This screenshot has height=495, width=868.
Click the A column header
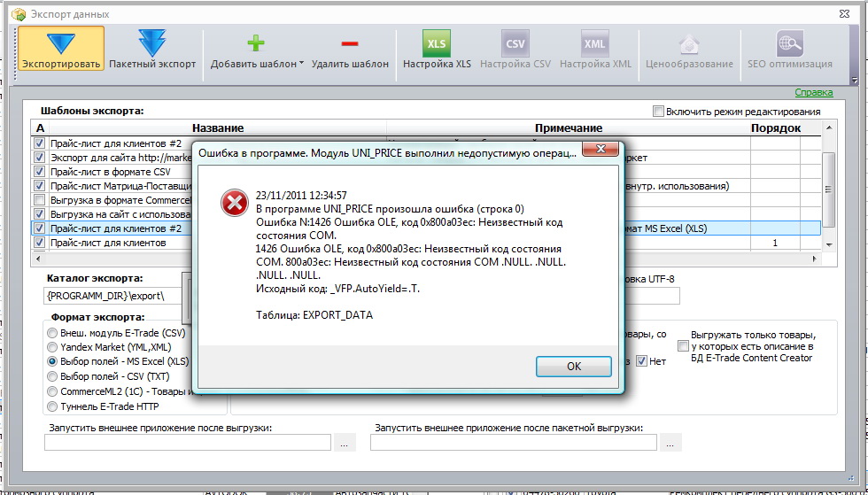pyautogui.click(x=40, y=128)
